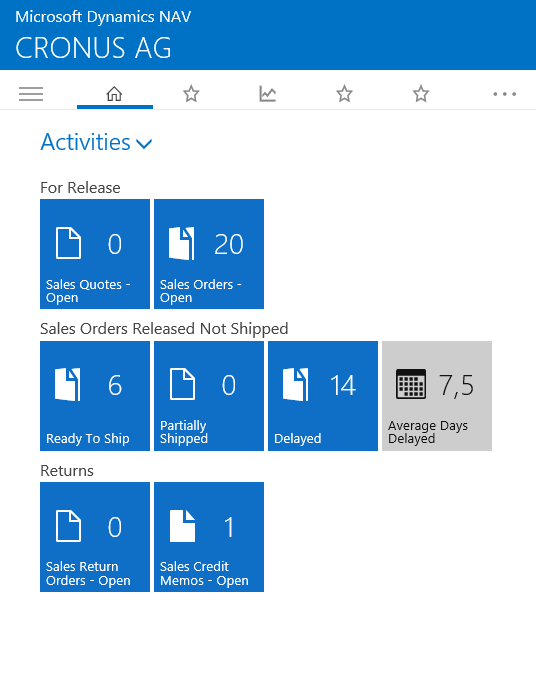Open the Sales Quotes - Open tile
This screenshot has height=685, width=536.
pos(95,254)
